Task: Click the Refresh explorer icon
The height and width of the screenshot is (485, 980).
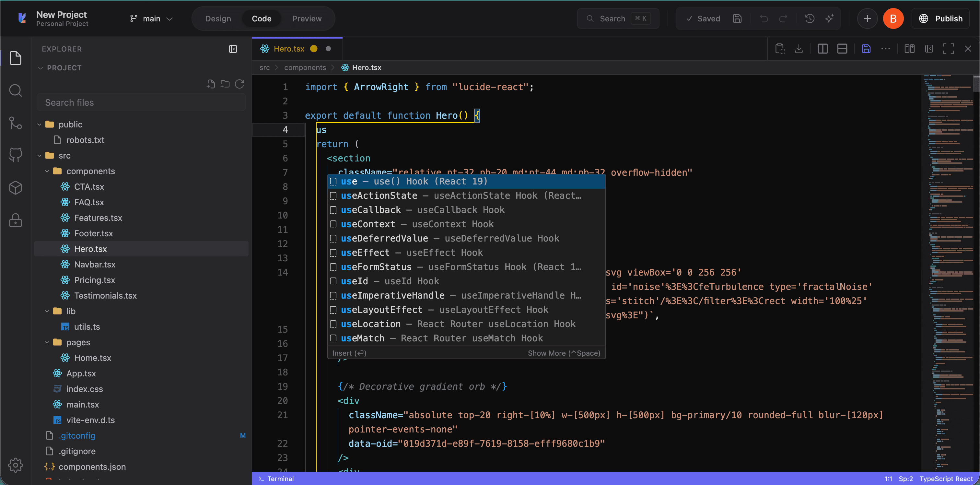Action: 239,84
